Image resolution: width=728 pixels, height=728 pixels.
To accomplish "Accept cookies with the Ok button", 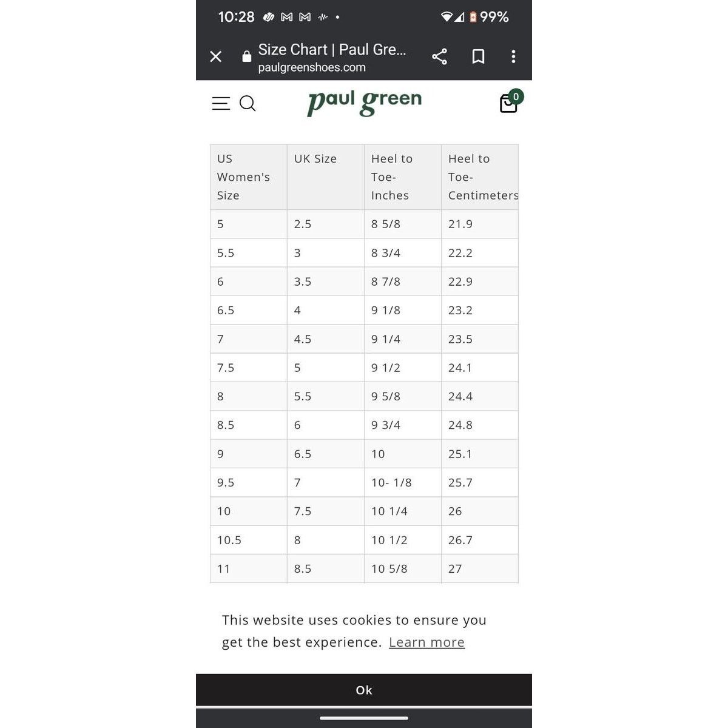I will pos(364,690).
